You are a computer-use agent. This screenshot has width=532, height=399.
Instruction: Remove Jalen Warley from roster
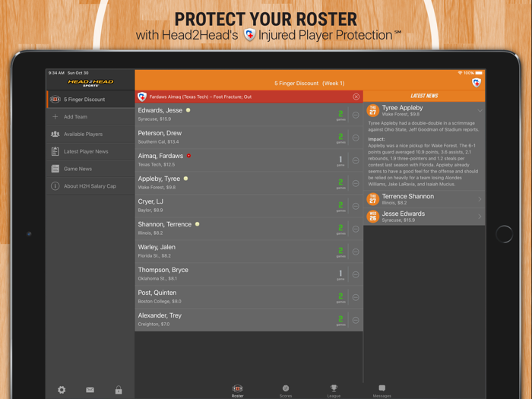click(x=356, y=252)
